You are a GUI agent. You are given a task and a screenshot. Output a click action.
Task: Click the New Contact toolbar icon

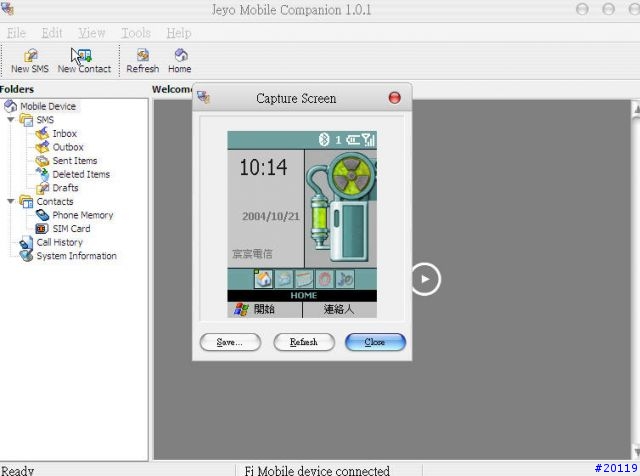tap(84, 55)
